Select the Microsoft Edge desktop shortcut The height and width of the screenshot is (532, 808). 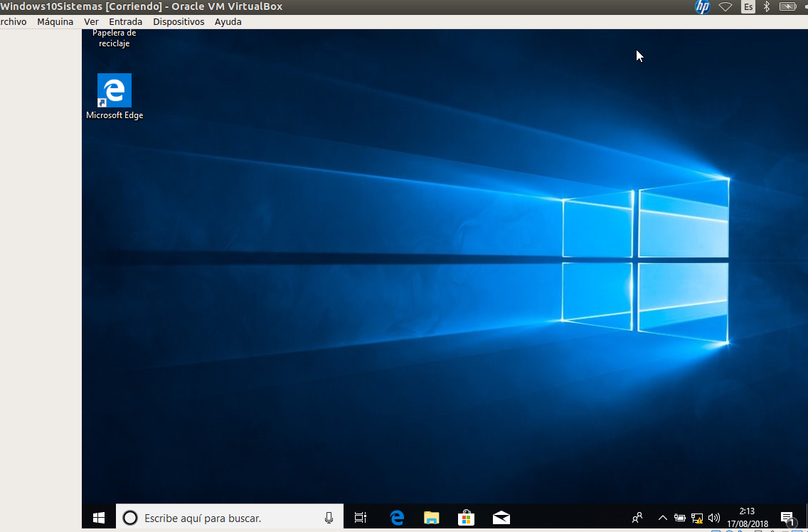(115, 97)
